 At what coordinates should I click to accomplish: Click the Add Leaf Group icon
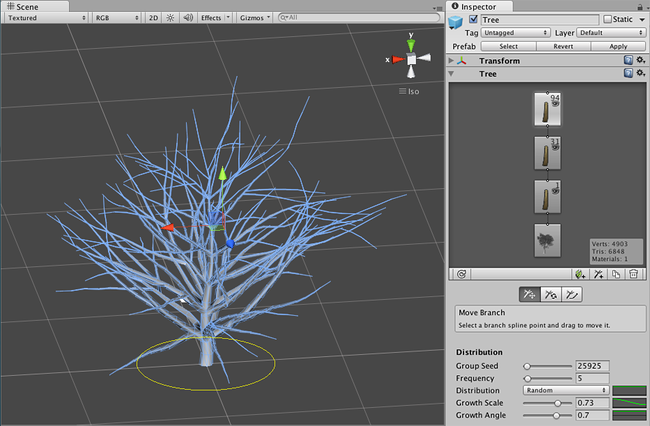coord(579,273)
